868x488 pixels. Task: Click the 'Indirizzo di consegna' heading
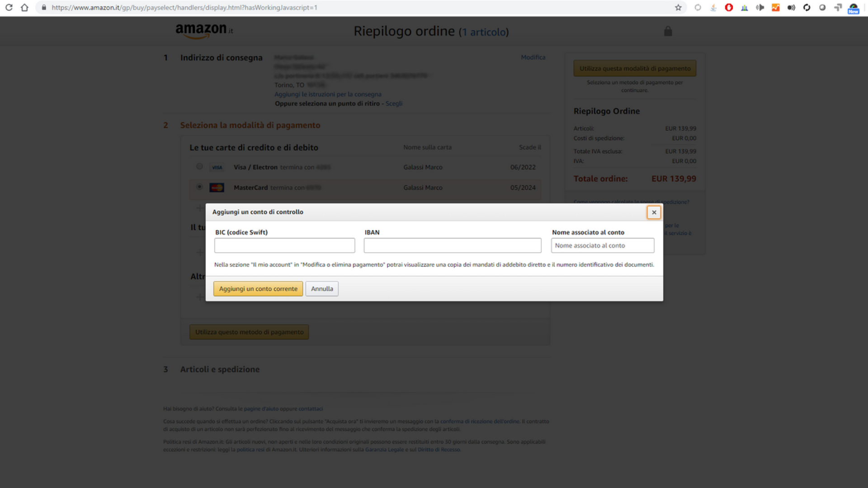point(221,57)
